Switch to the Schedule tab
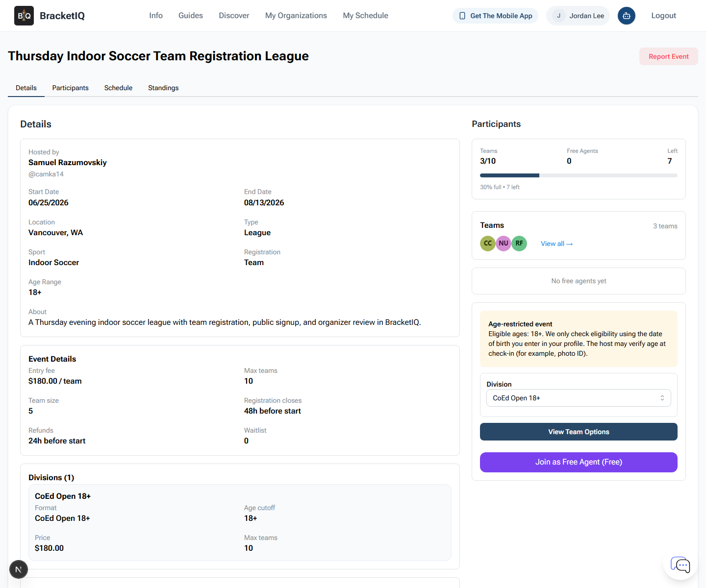The height and width of the screenshot is (588, 706). [118, 88]
